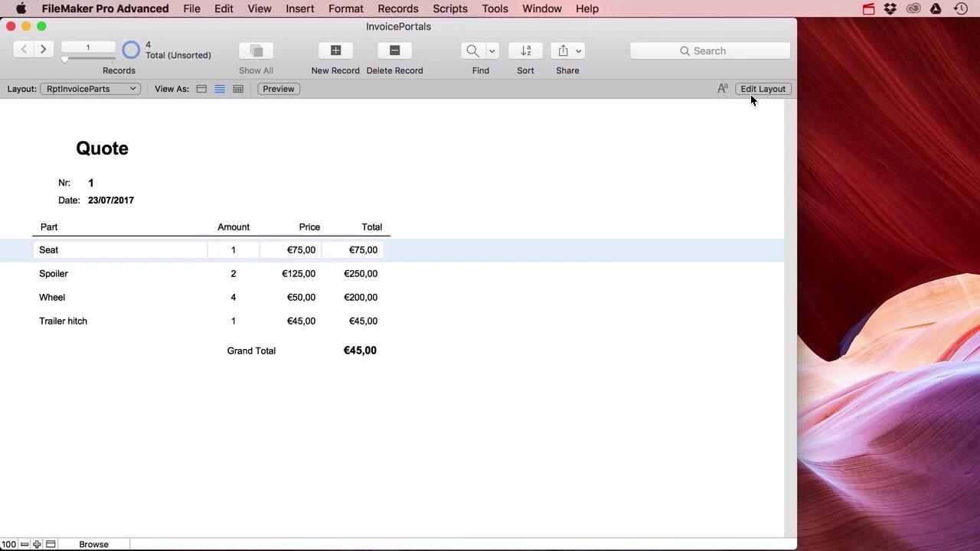Click the vertical scrollbar of the window
980x551 pixels.
[x=791, y=318]
